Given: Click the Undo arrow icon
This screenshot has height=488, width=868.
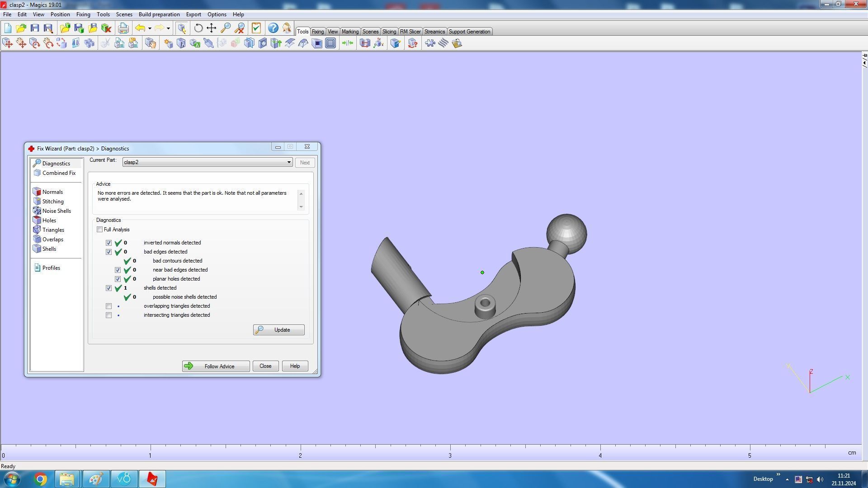Looking at the screenshot, I should coord(140,28).
